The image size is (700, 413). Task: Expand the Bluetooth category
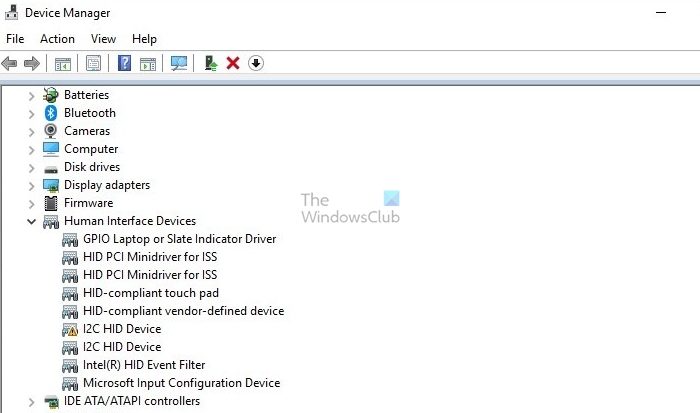[x=31, y=114]
